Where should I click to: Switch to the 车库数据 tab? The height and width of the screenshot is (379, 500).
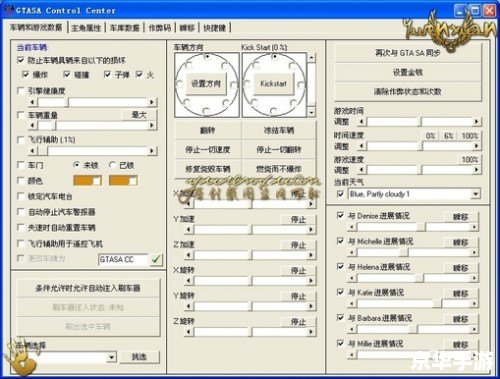(125, 28)
